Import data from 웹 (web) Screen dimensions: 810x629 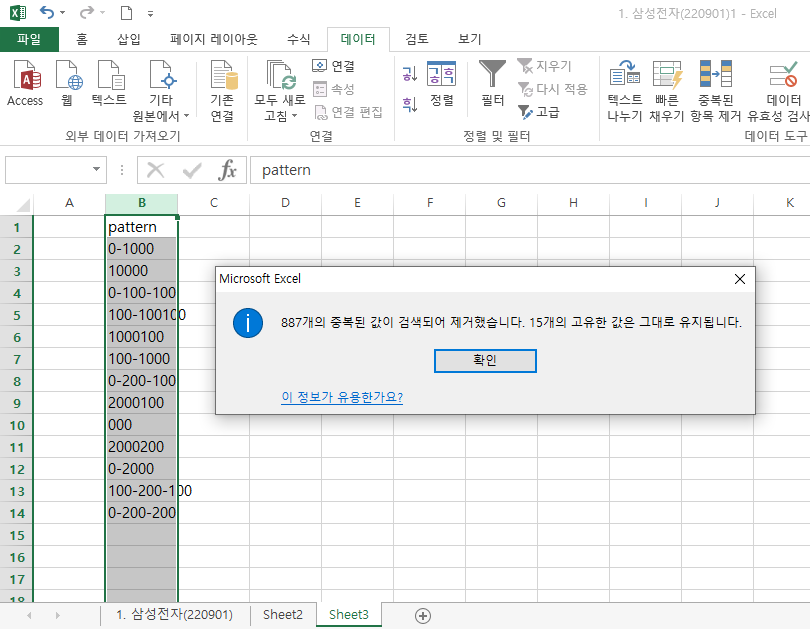pyautogui.click(x=68, y=83)
